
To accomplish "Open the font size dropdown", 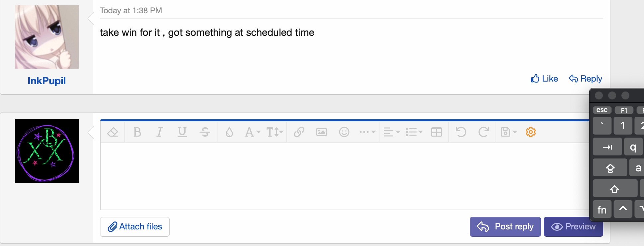I will click(275, 132).
